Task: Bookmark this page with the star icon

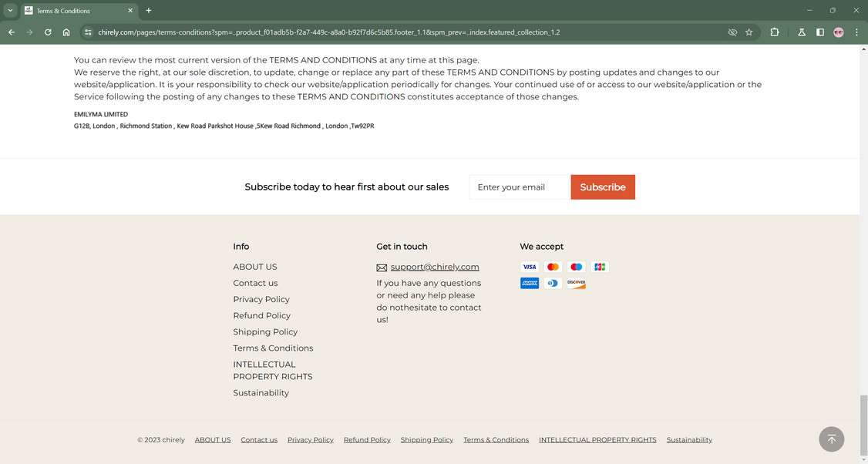Action: point(749,32)
